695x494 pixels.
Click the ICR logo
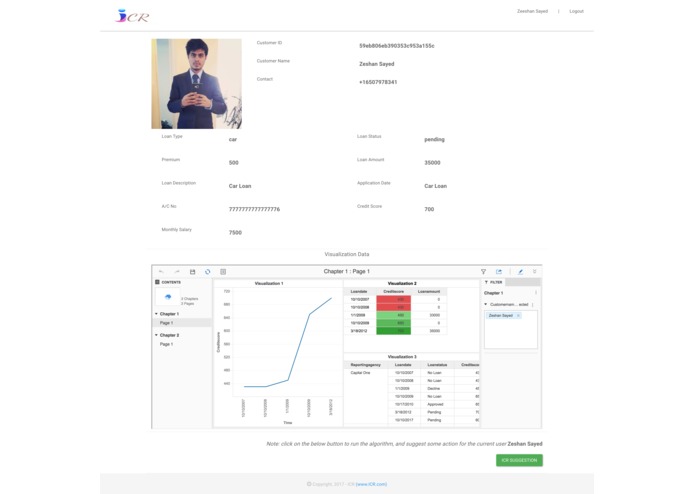pyautogui.click(x=132, y=16)
